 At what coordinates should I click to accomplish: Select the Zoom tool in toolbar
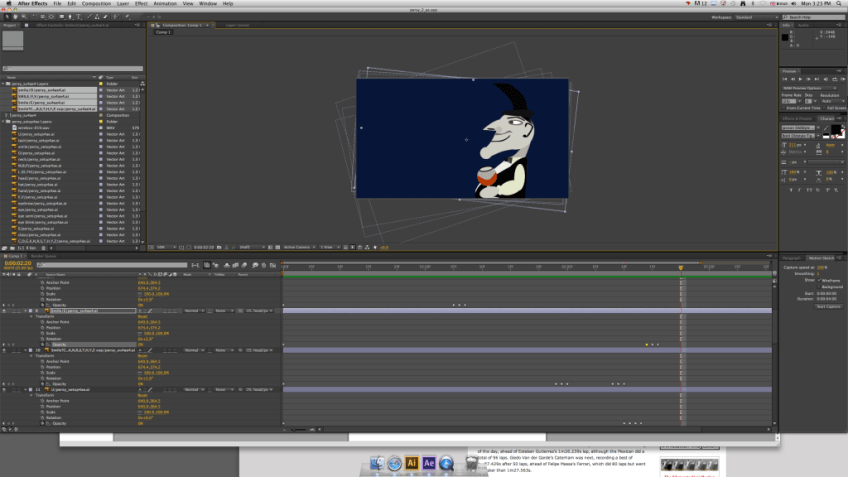coord(23,17)
